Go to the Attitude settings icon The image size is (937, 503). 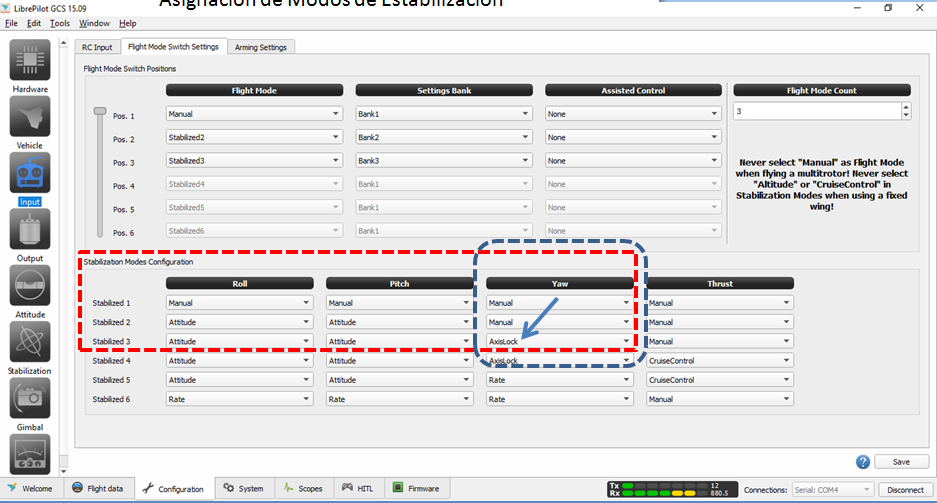29,286
